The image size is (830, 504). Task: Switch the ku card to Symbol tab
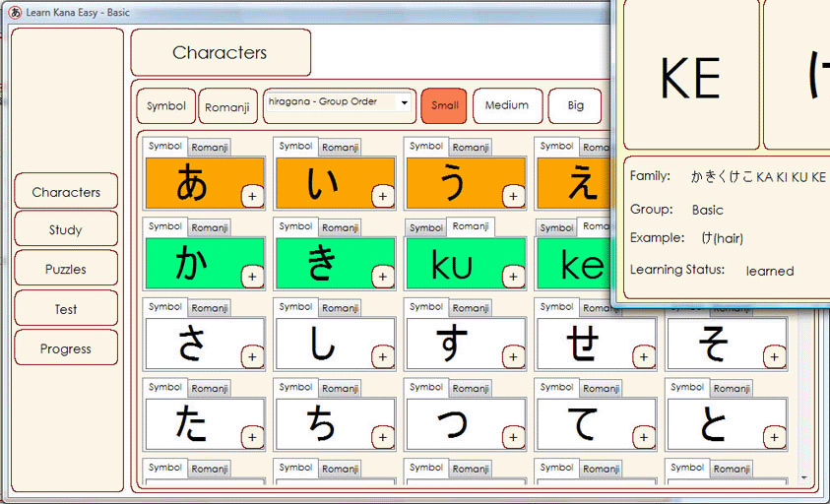point(425,228)
